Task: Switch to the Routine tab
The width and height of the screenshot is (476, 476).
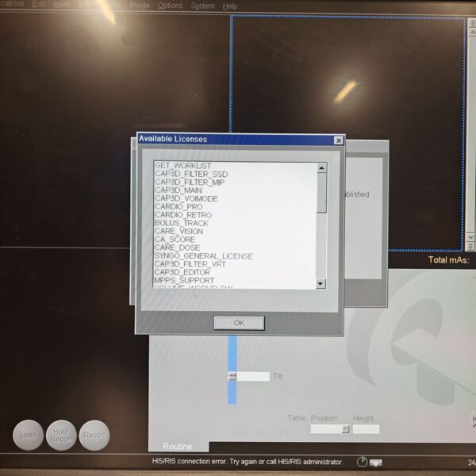Action: [178, 446]
